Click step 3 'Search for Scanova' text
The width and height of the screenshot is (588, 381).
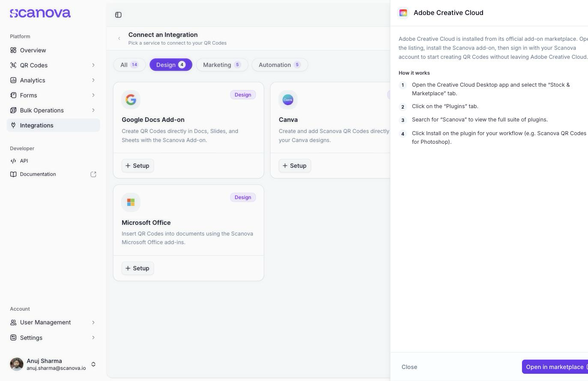(480, 120)
